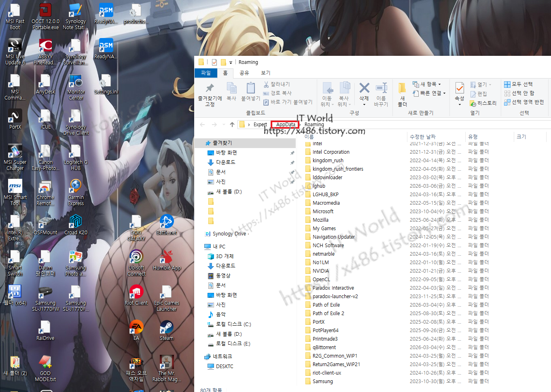Viewport: 551px width, 392px height.
Task: Click the Copy path (경로 복사) command
Action: tap(277, 93)
